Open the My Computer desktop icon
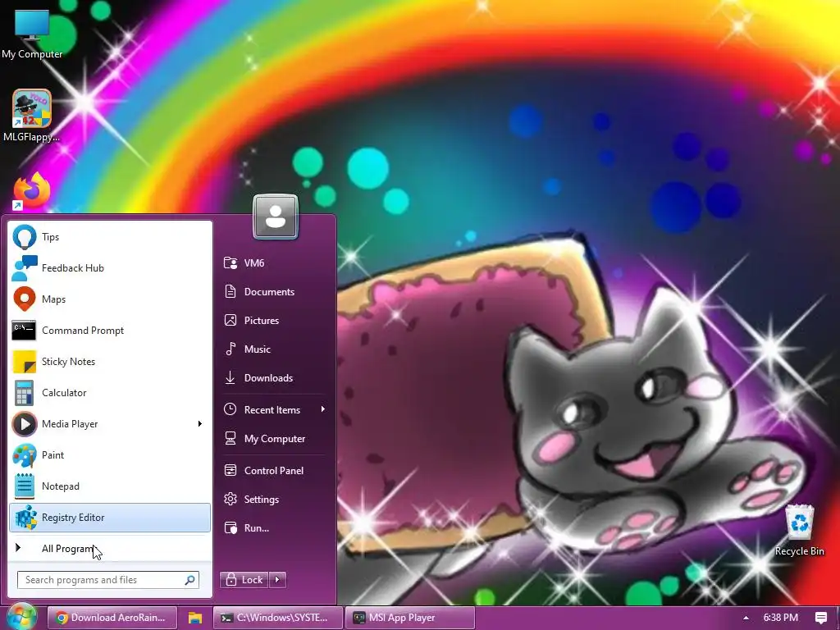The image size is (840, 630). pos(32,33)
